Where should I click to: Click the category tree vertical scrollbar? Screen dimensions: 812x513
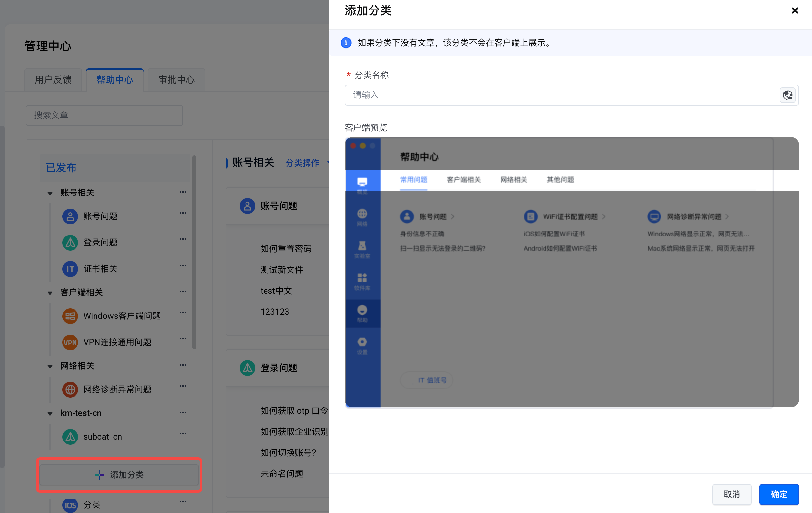194,253
